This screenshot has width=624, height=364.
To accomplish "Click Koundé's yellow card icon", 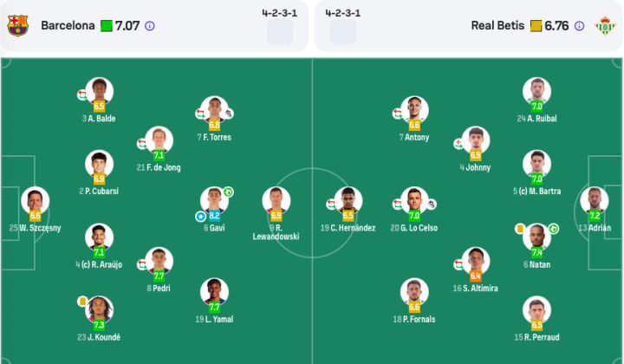I will click(82, 302).
